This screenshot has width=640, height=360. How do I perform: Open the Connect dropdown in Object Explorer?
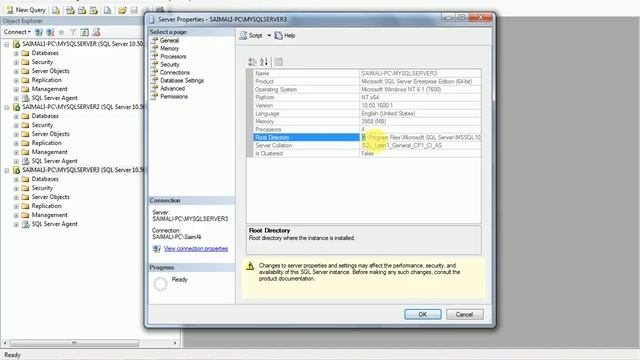17,32
